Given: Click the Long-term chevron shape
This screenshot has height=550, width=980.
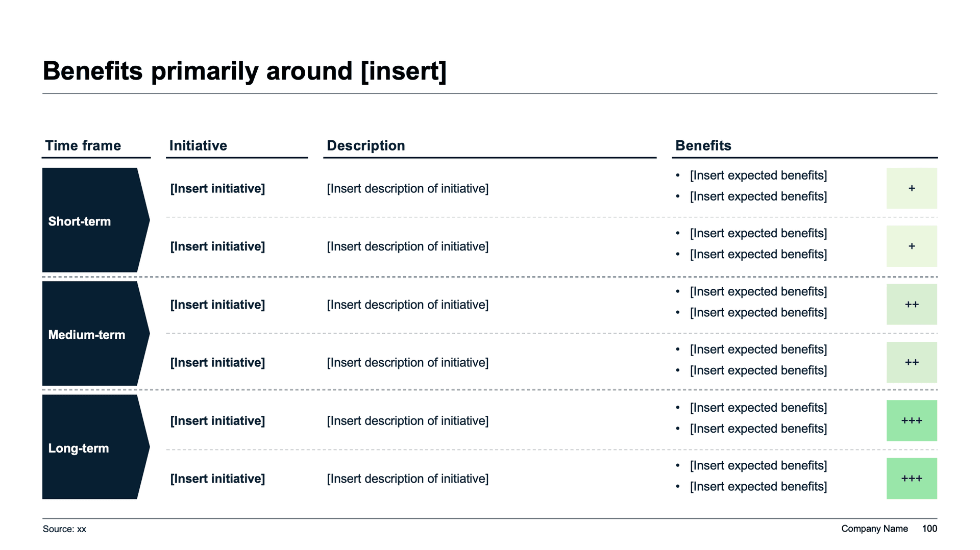Looking at the screenshot, I should point(92,447).
